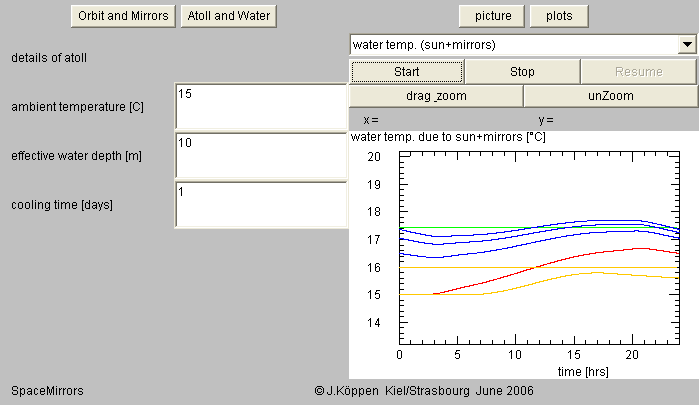This screenshot has width=699, height=405.
Task: Focus the ambient temperature input field
Action: [x=260, y=106]
